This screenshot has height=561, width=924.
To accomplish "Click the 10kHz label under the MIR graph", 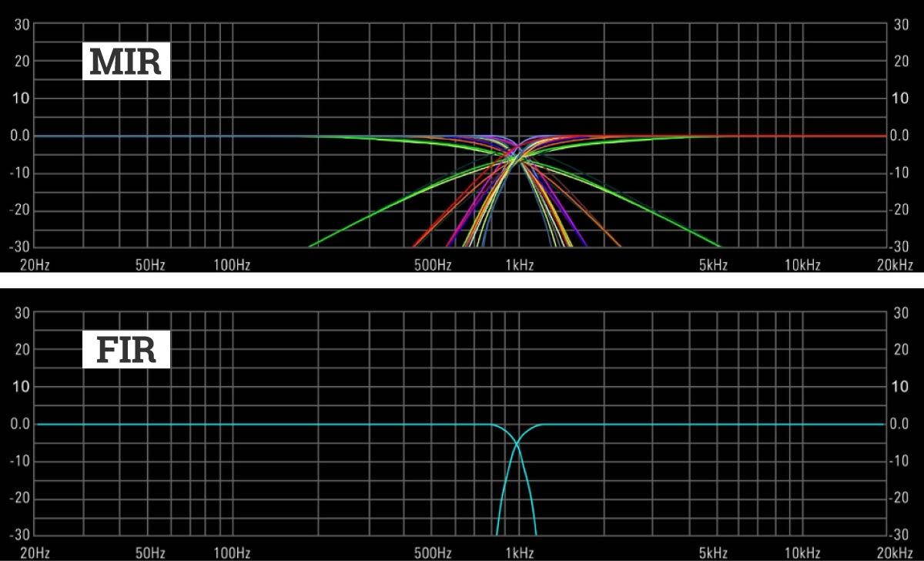I will point(802,266).
